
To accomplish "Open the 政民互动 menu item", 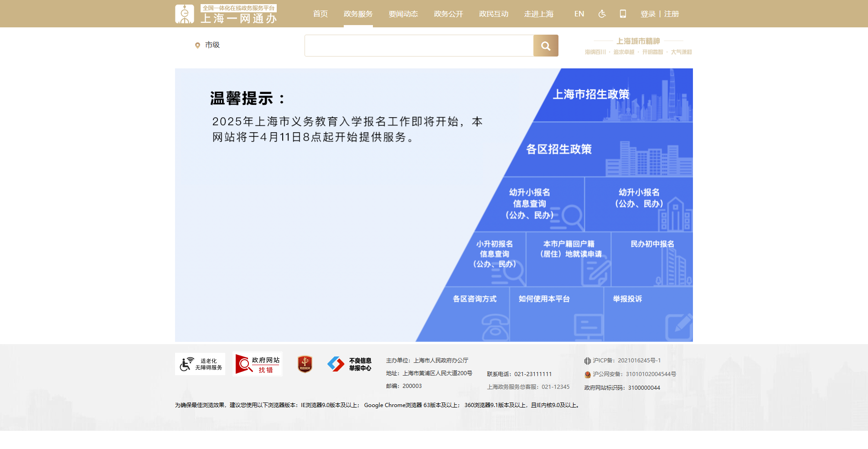I will [493, 14].
